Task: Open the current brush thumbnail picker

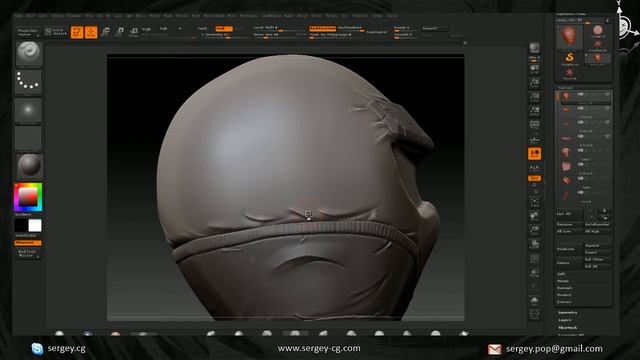Action: [29, 53]
